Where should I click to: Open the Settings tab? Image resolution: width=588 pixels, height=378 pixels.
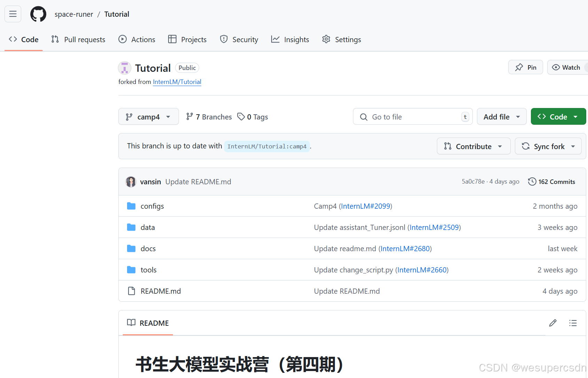click(342, 39)
